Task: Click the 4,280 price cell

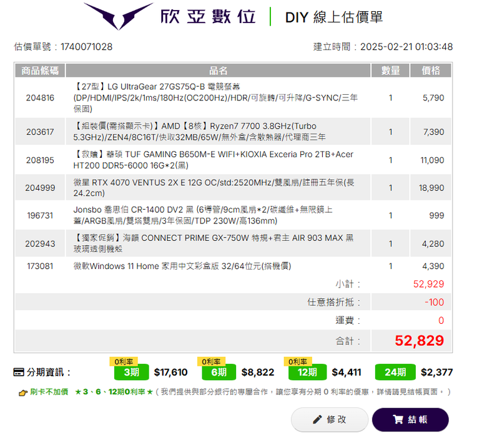Action: click(433, 244)
